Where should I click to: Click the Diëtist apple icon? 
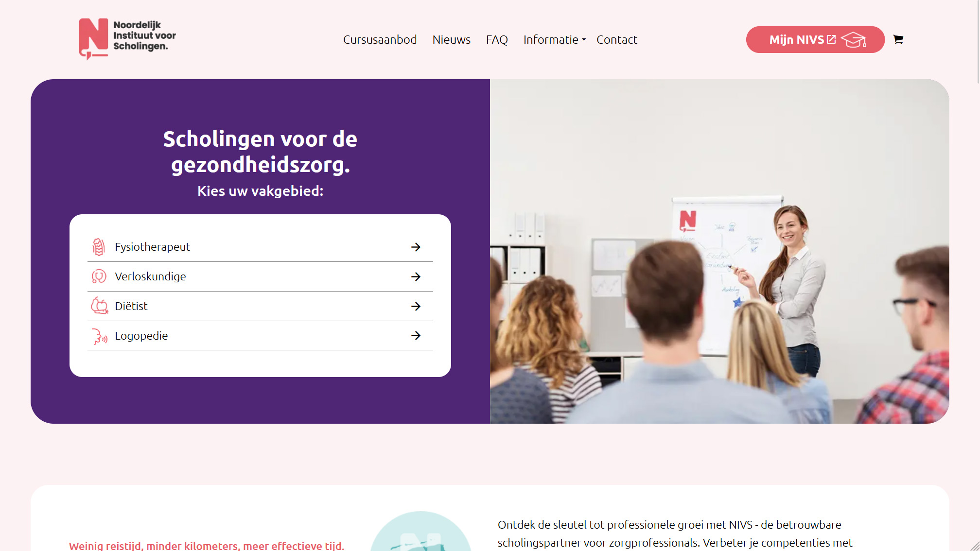coord(99,306)
